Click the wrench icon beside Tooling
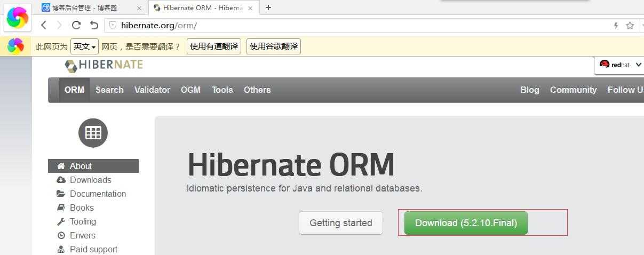The height and width of the screenshot is (255, 644). (x=61, y=221)
